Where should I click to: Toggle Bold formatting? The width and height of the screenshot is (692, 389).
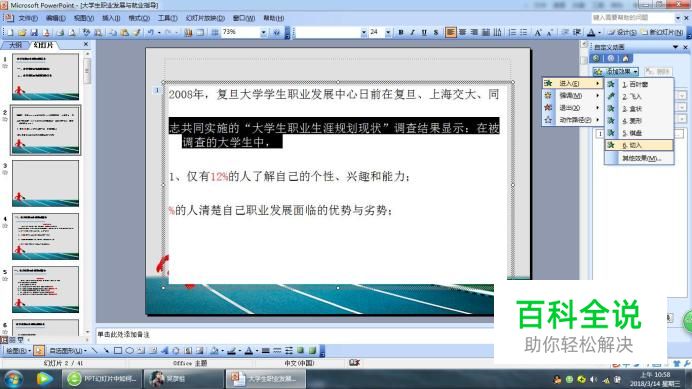(401, 32)
